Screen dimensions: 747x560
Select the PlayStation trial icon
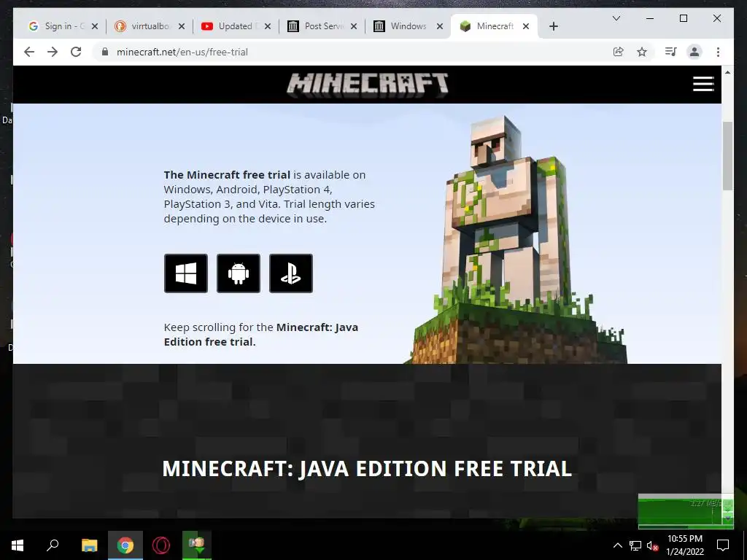[x=291, y=273]
